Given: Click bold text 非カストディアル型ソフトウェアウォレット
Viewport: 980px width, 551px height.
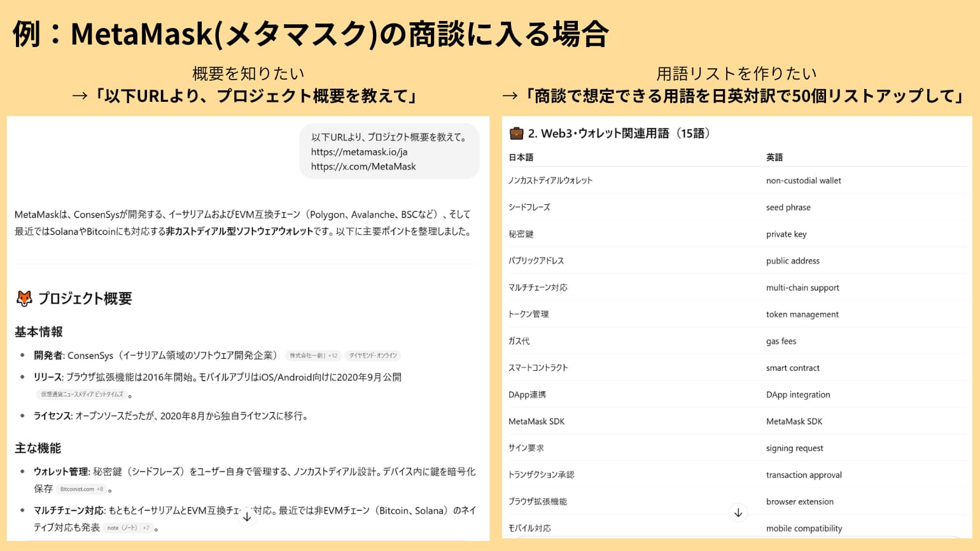Looking at the screenshot, I should (239, 232).
